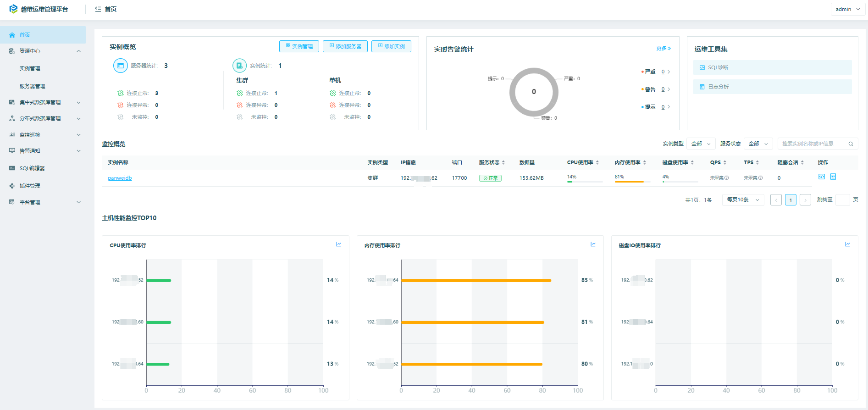The image size is (868, 410).
Task: Open 日志分析 tool
Action: point(772,87)
